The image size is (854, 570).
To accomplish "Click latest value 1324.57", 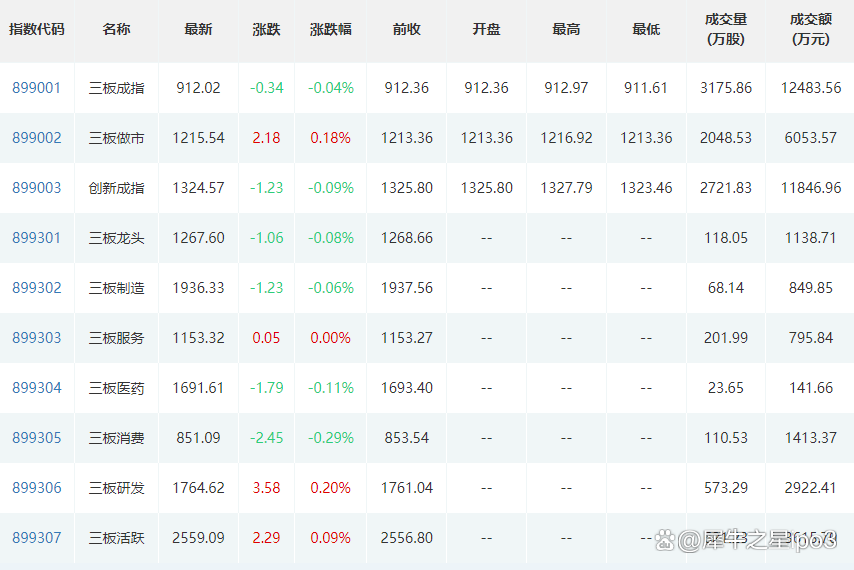I will click(198, 188).
